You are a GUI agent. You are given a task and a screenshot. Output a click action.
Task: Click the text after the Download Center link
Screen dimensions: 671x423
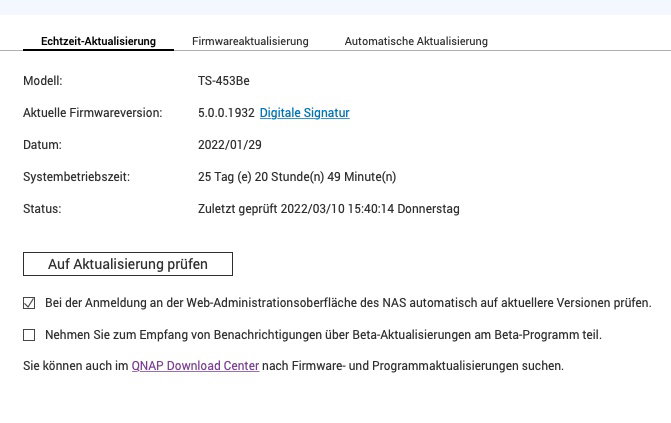[413, 366]
